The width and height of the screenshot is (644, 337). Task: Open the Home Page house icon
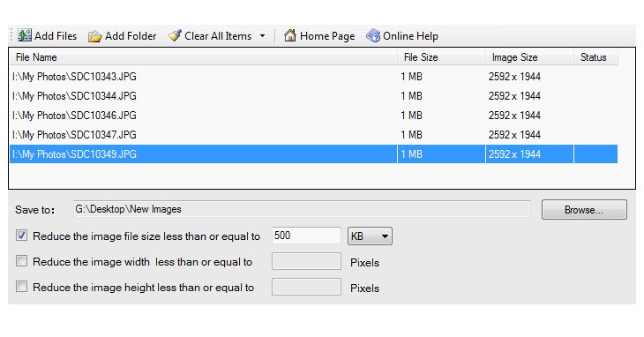290,35
